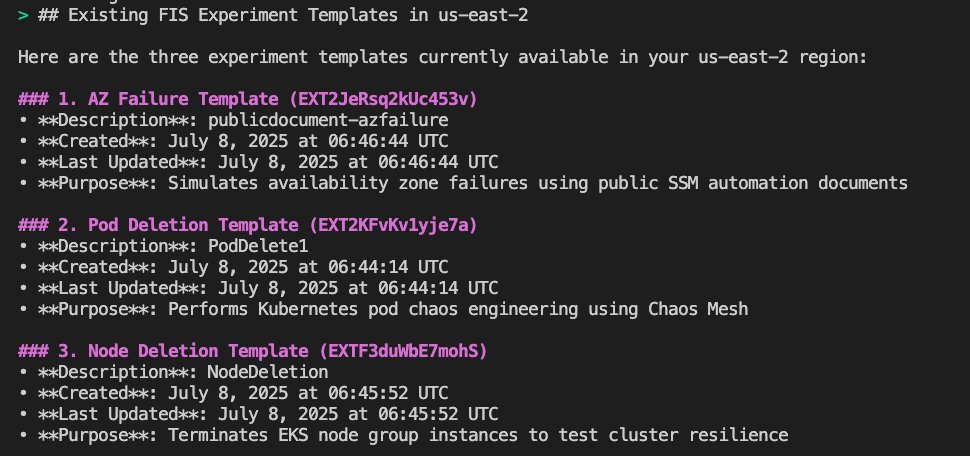Click the green prompt arrow symbol
Viewport: 970px width, 456px height.
click(x=23, y=15)
